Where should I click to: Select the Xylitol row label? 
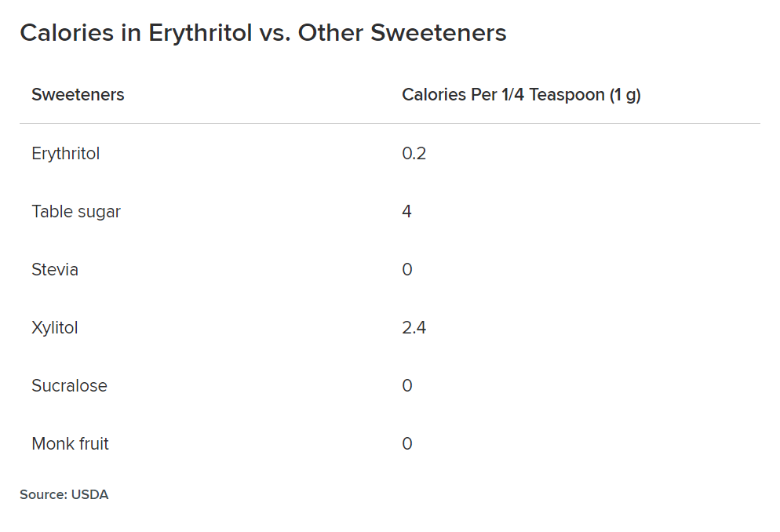pos(55,328)
